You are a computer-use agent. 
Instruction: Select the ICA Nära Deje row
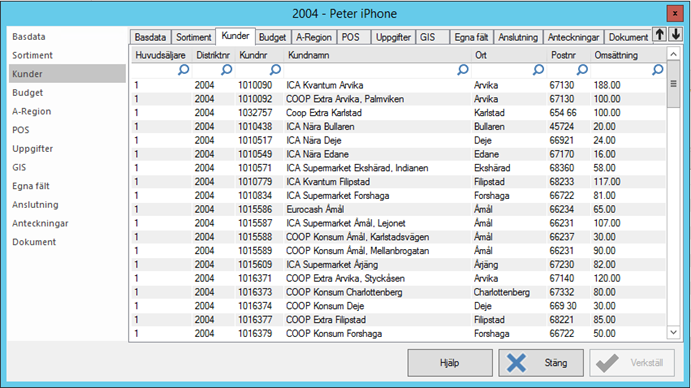(x=399, y=140)
